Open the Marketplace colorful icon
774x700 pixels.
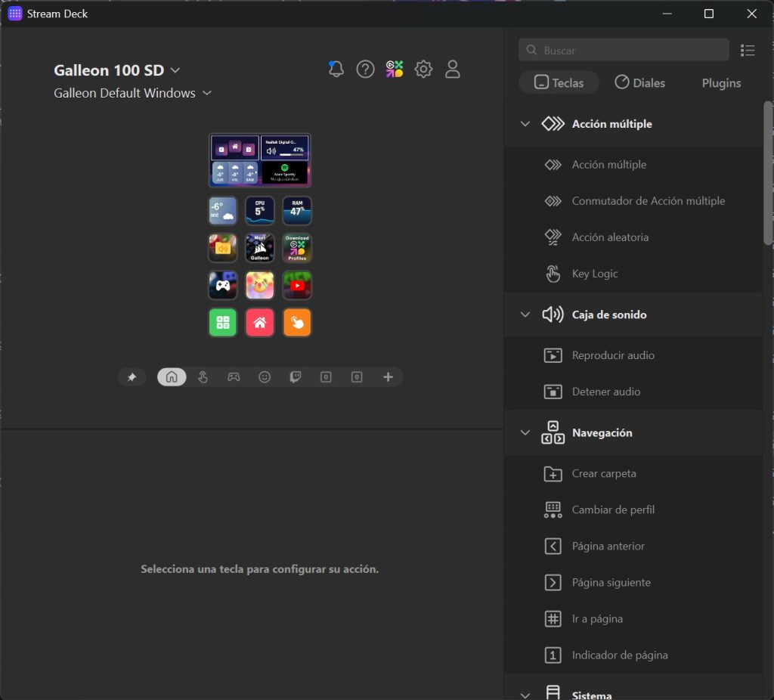pyautogui.click(x=395, y=70)
